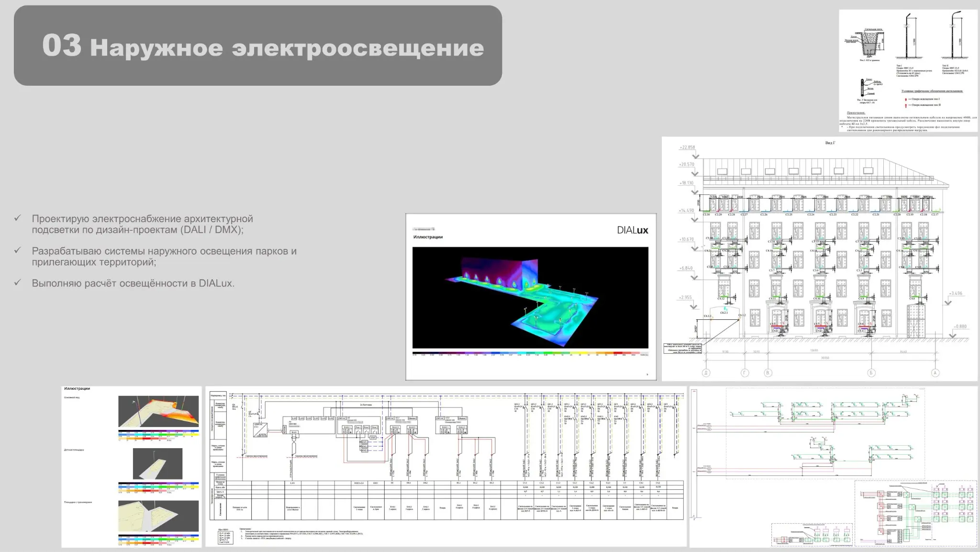The image size is (980, 552).
Task: Click the axis bubble "В" under the facade
Action: (768, 373)
